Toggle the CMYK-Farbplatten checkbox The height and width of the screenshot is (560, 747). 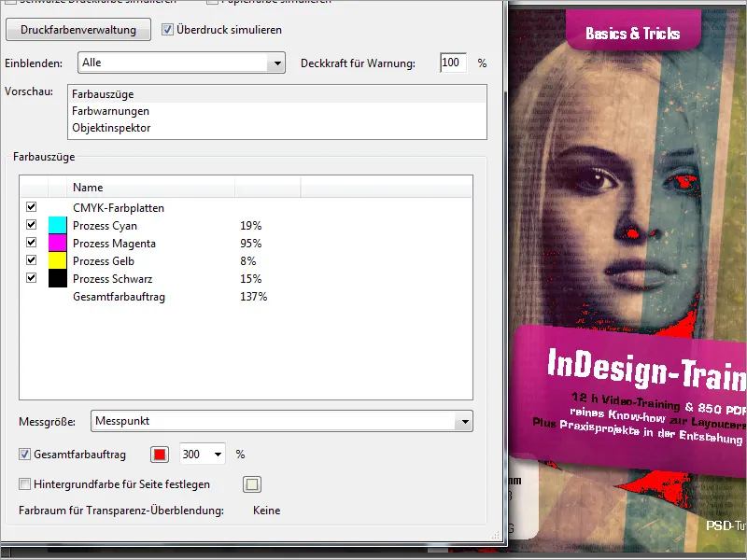(x=32, y=206)
